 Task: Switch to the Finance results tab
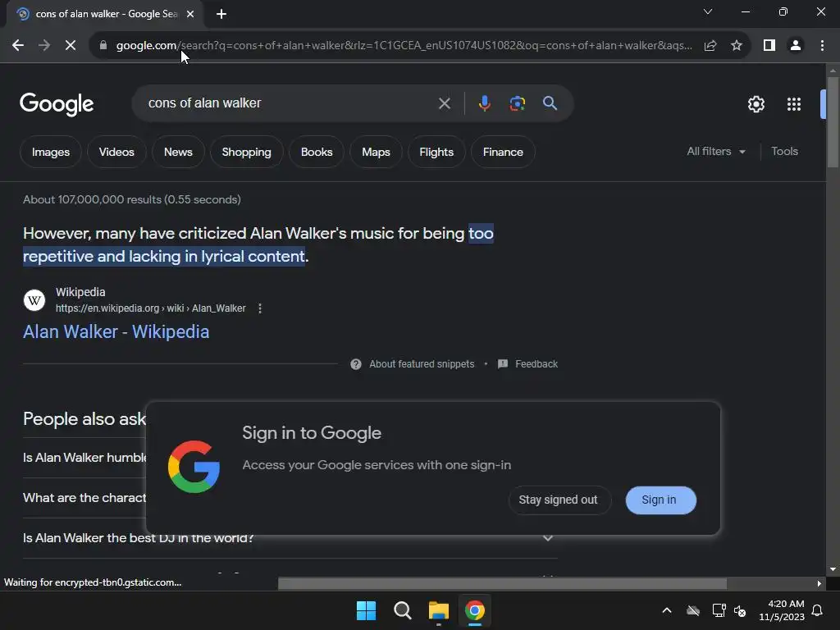coord(503,152)
